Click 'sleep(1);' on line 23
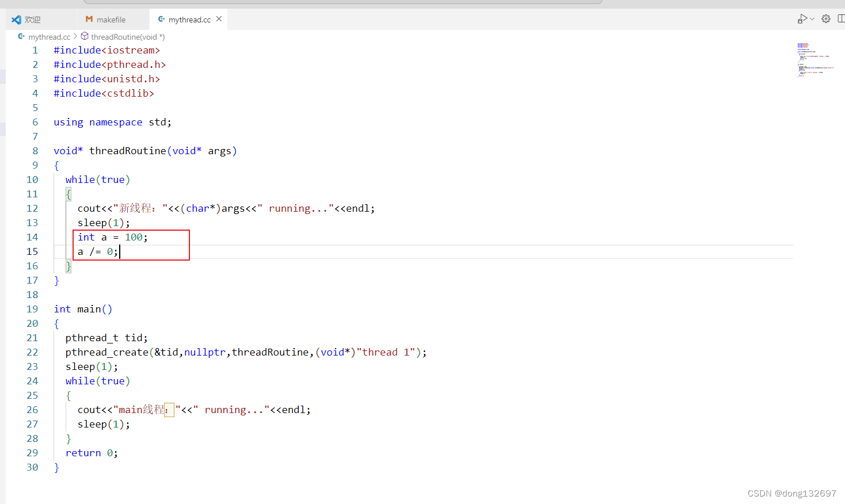 tap(92, 366)
